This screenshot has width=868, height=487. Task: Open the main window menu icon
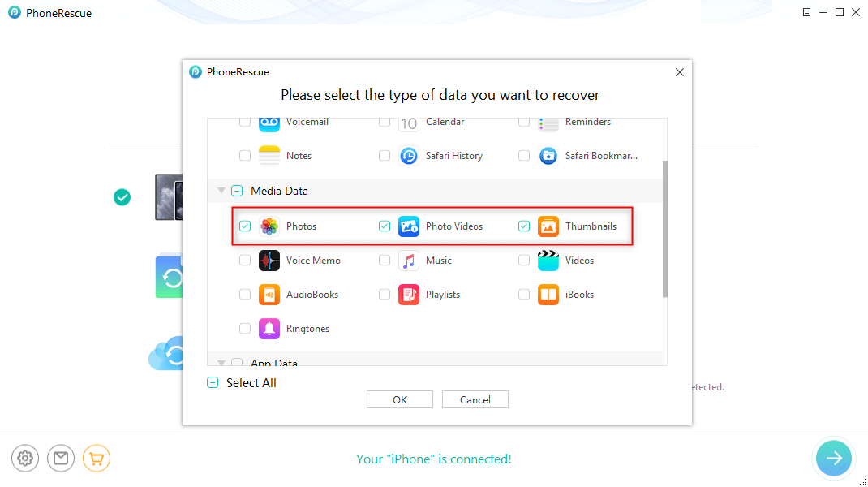point(806,12)
